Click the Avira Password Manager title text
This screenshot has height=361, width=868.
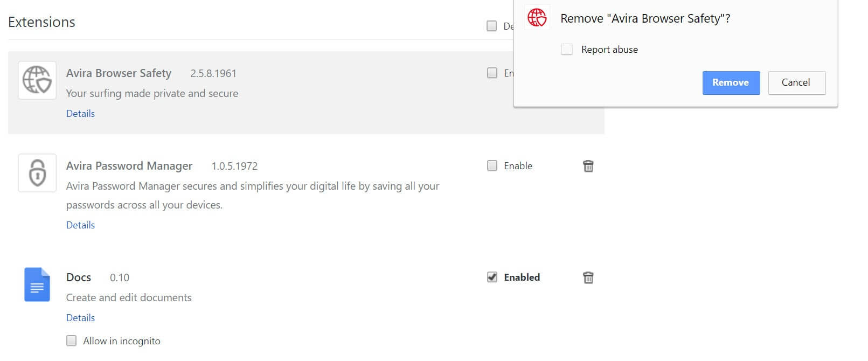pyautogui.click(x=129, y=166)
